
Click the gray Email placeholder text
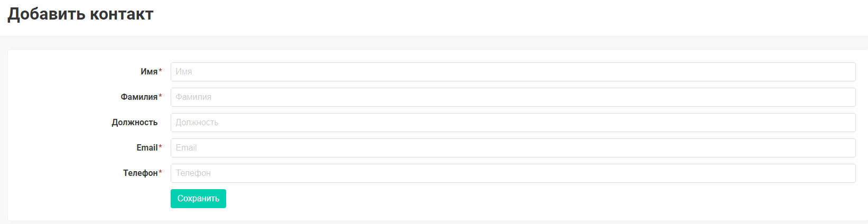point(186,148)
